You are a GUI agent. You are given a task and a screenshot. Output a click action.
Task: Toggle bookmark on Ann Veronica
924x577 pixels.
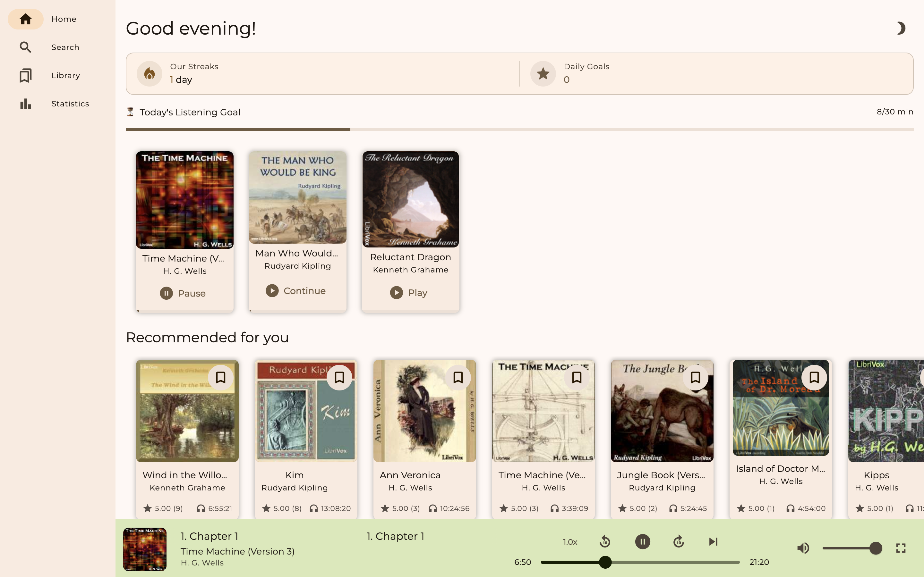(x=458, y=377)
